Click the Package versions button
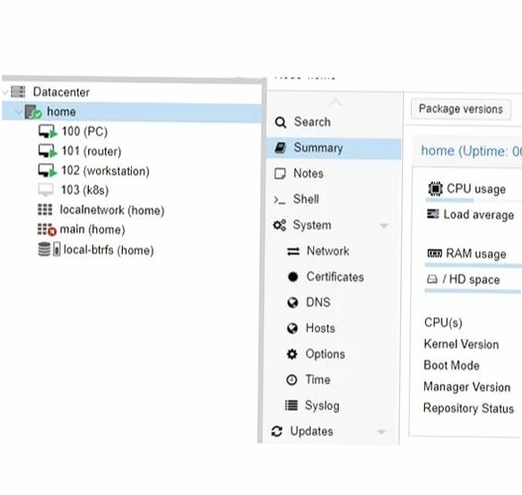The height and width of the screenshot is (495, 522). pyautogui.click(x=461, y=109)
